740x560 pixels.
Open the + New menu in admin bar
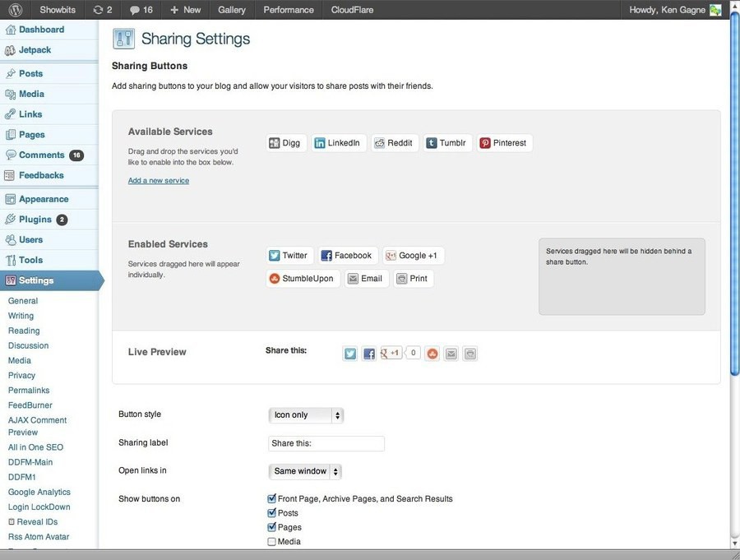pos(185,10)
